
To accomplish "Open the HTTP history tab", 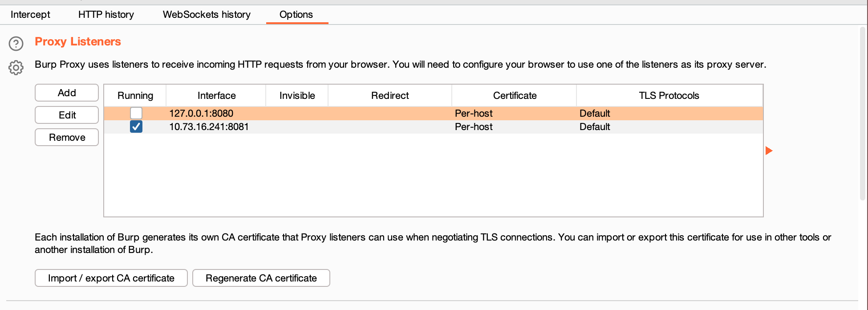I will [x=106, y=14].
